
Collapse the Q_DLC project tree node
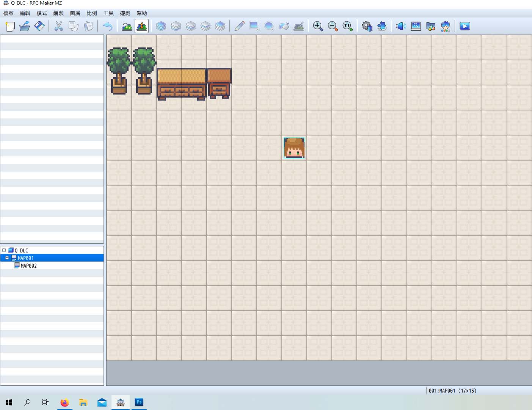tap(4, 250)
